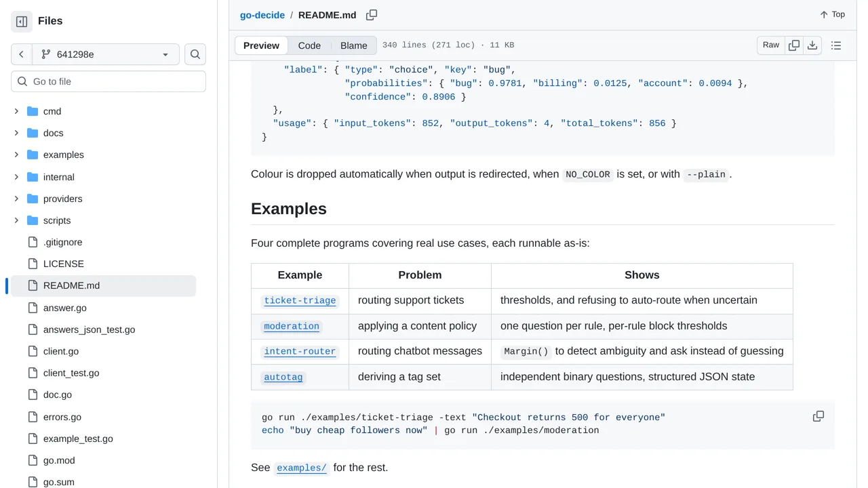Screen dimensions: 868x488
Task: Expand the docs folder chevron
Action: coord(16,133)
